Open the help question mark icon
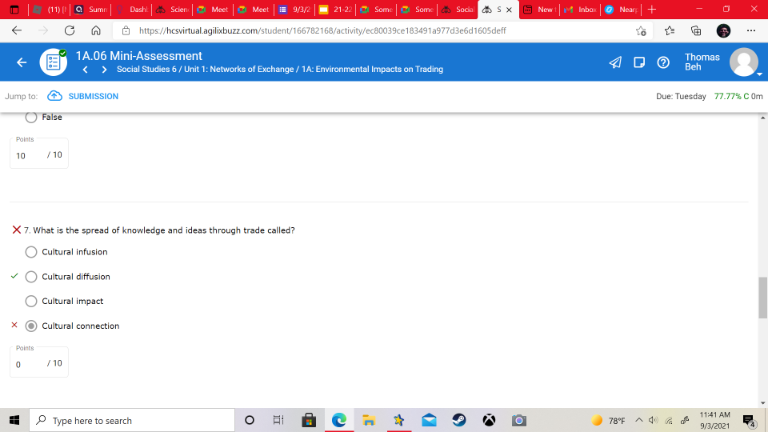The width and height of the screenshot is (768, 432). 662,63
